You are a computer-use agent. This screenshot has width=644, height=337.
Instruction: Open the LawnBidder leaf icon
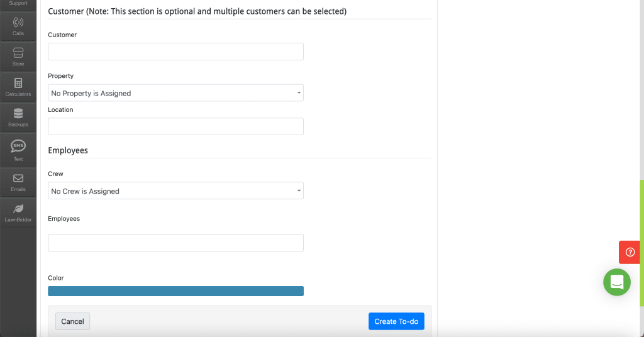click(18, 213)
